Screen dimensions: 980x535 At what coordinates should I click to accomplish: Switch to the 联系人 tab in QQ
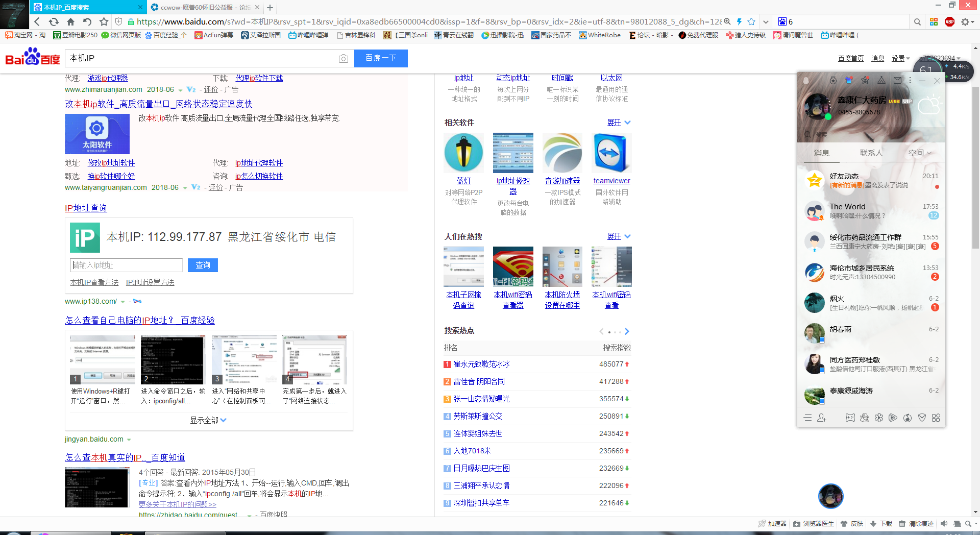(x=871, y=153)
